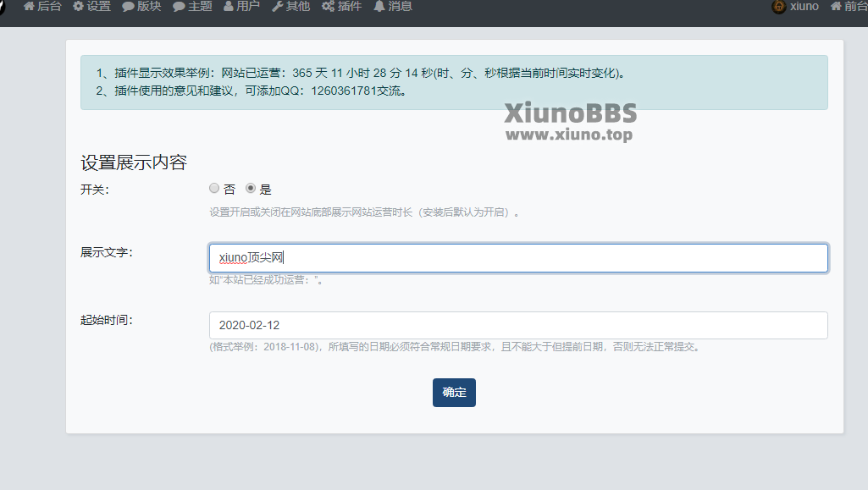
Task: Click the xiuno username link
Action: 804,6
